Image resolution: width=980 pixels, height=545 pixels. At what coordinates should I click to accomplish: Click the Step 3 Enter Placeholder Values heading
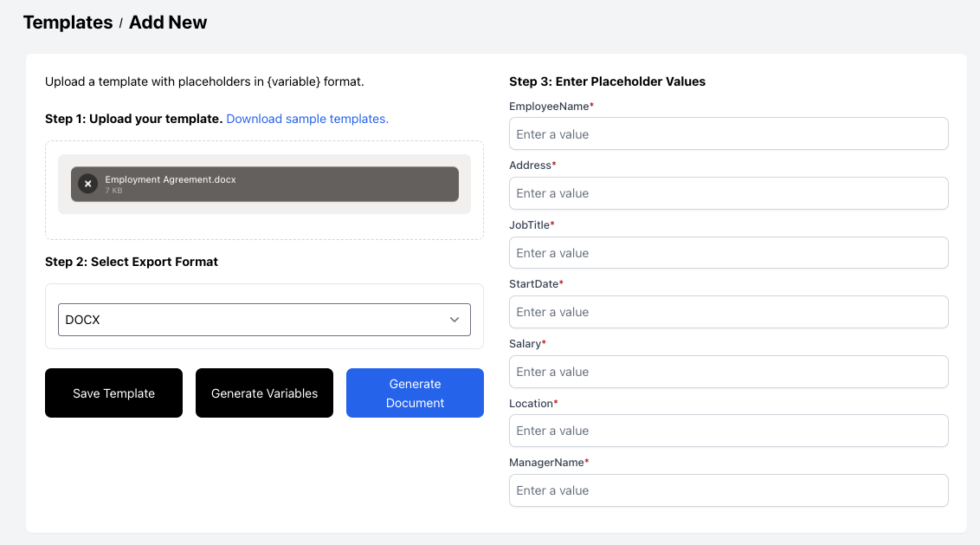pyautogui.click(x=608, y=81)
